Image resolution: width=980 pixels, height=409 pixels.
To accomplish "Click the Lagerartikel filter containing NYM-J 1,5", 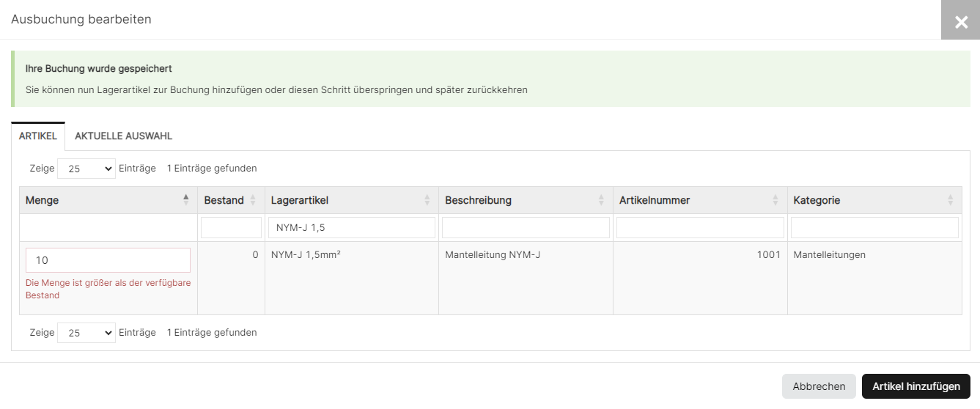I will click(x=352, y=228).
